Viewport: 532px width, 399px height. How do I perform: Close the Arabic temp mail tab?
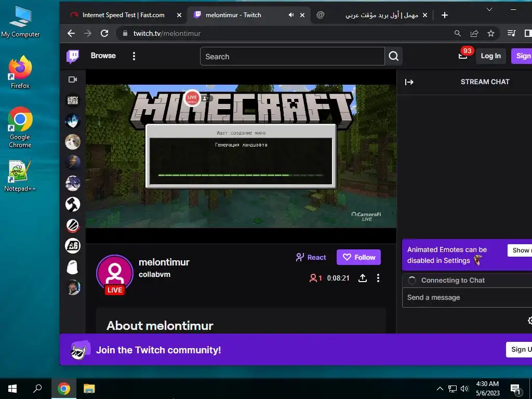click(x=425, y=15)
